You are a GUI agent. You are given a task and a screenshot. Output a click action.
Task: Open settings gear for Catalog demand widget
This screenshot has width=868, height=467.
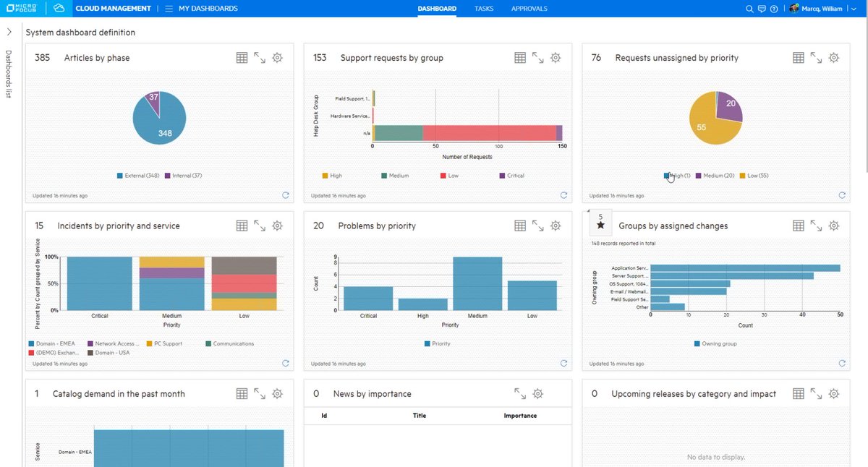(x=277, y=394)
